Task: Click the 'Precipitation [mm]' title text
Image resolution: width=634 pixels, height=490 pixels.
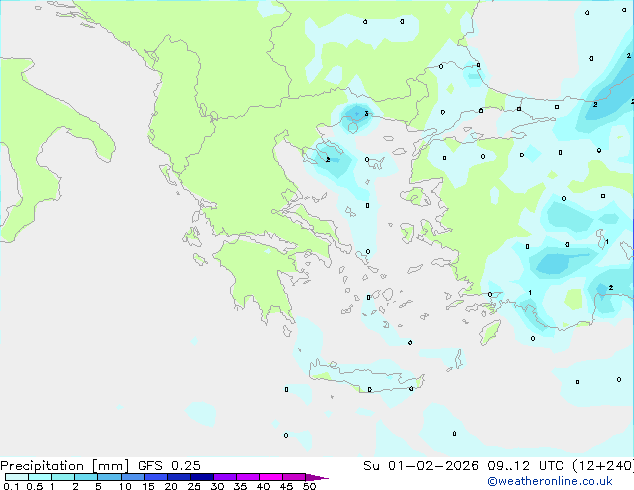Action: [x=64, y=466]
